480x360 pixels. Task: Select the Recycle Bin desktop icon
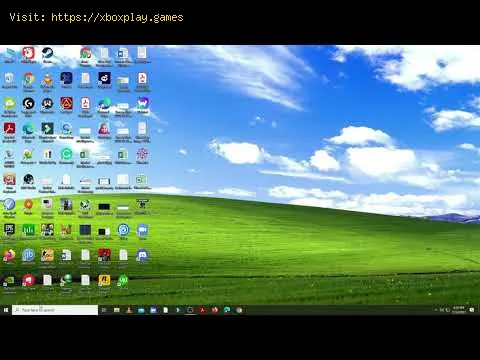point(9,80)
